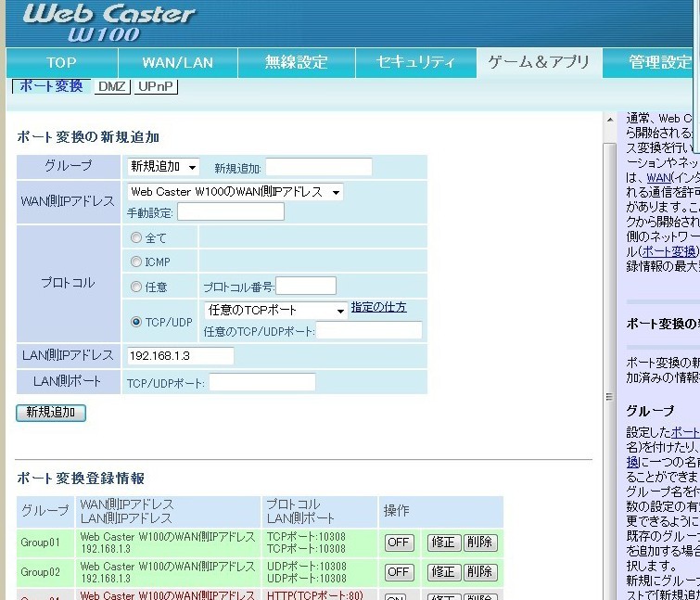Click the ポート変換登録情報 heading
The width and height of the screenshot is (700, 600).
click(81, 479)
